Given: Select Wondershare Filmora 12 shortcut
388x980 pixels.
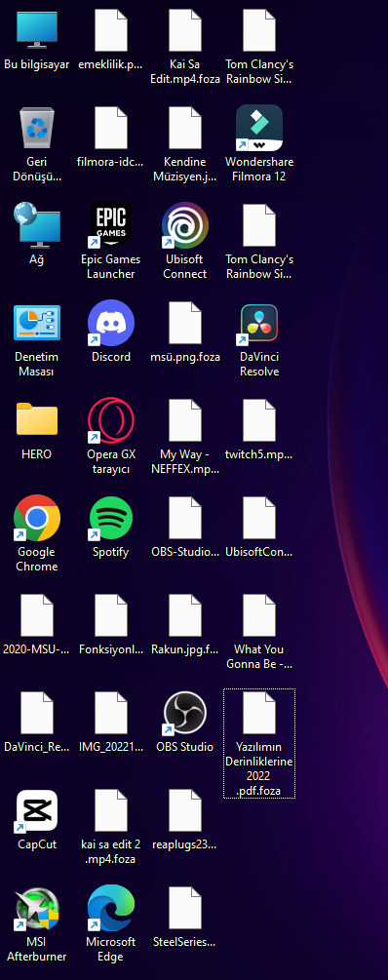Looking at the screenshot, I should tap(258, 143).
